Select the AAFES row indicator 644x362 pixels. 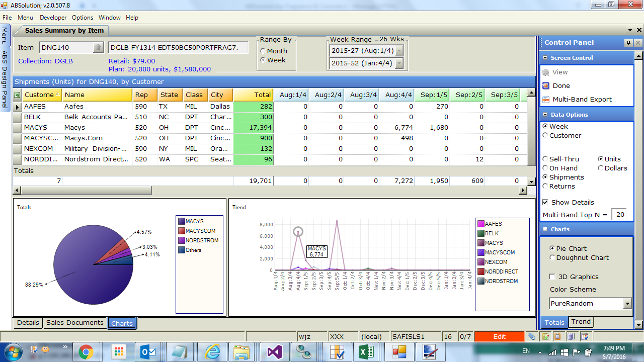(17, 107)
